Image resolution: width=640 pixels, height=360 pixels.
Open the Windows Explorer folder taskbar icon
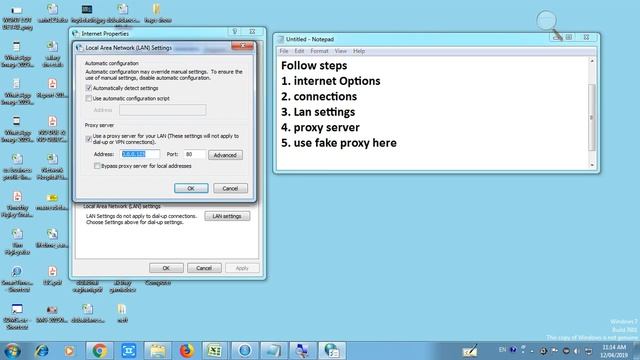158,351
